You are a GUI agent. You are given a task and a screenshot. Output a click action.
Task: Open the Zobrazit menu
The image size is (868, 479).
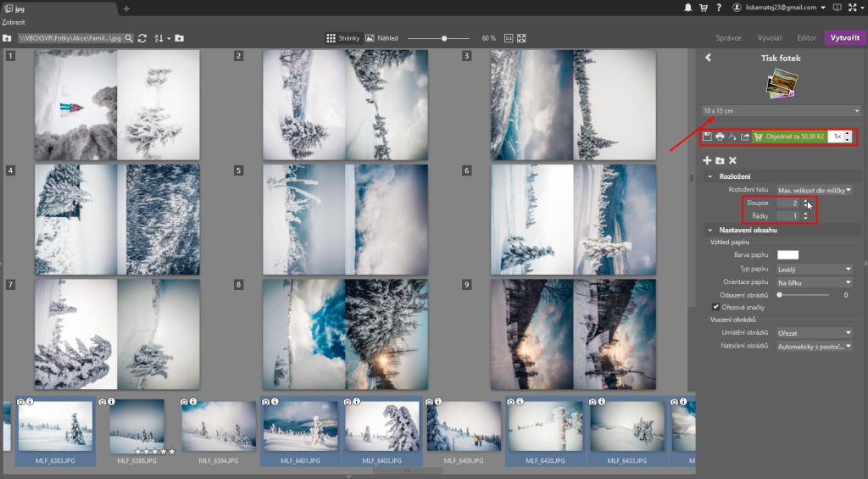pyautogui.click(x=14, y=23)
